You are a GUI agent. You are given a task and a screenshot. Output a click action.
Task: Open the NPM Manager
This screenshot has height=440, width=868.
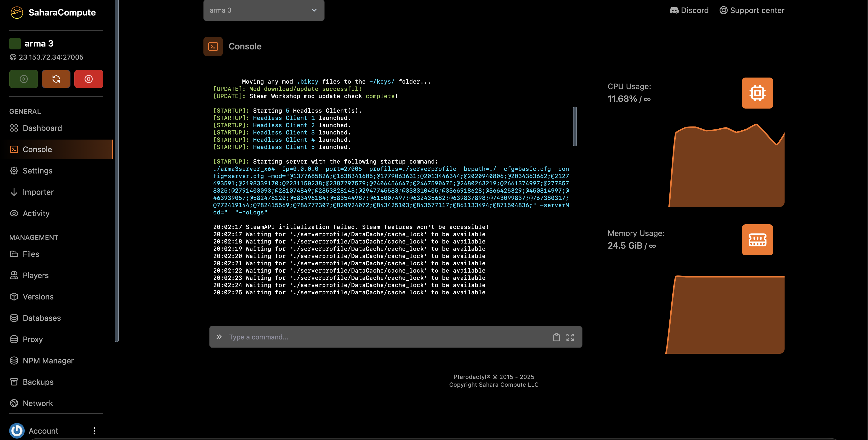point(48,361)
